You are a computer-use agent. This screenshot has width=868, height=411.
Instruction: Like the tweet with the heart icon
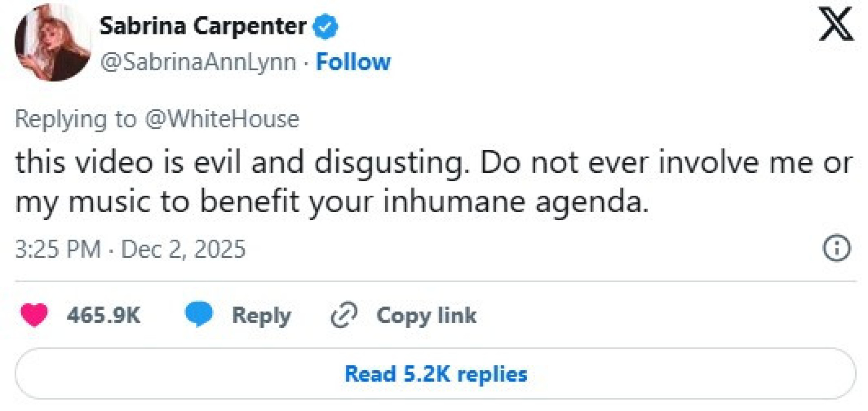[x=34, y=315]
